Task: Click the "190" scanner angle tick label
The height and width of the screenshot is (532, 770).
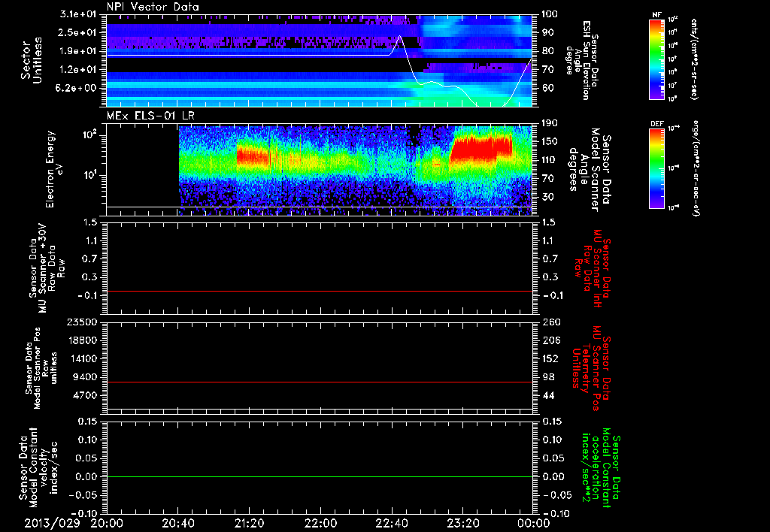Action: (550, 122)
